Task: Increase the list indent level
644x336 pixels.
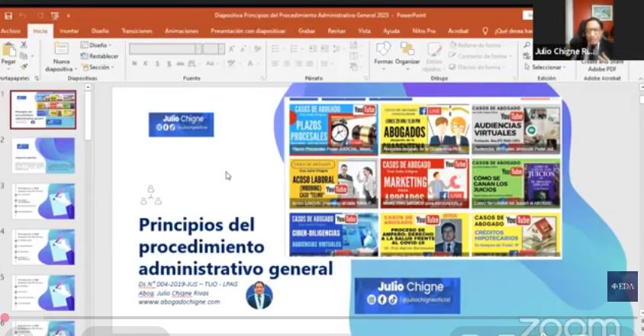Action: coord(324,49)
